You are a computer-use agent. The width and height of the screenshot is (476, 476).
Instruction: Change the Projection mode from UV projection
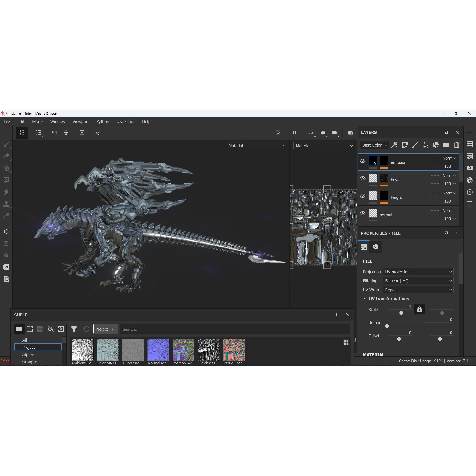point(418,272)
